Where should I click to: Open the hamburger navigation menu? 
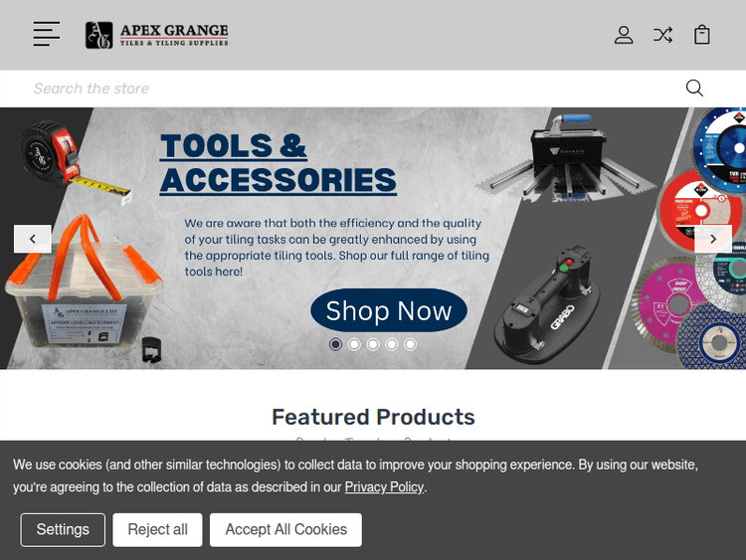pyautogui.click(x=47, y=34)
